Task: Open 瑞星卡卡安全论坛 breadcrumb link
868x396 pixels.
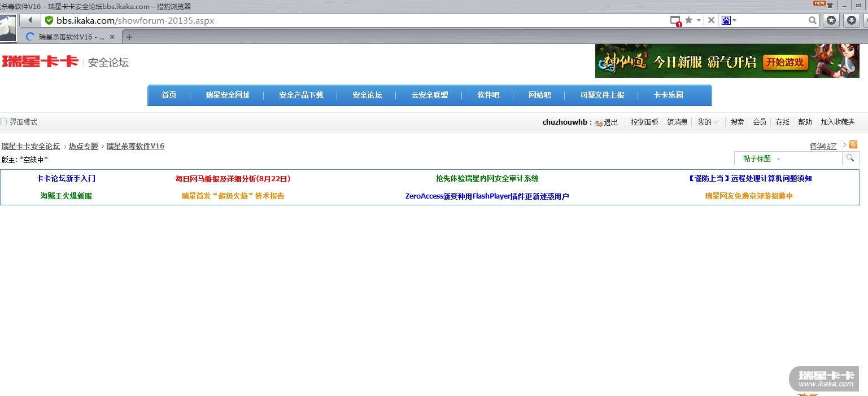Action: tap(30, 146)
